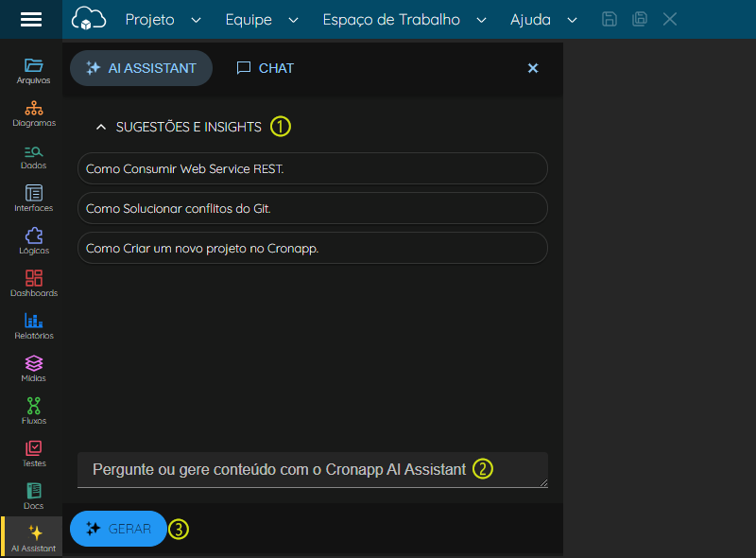This screenshot has height=558, width=756.
Task: Click the close-file X icon in toolbar
Action: tap(670, 19)
